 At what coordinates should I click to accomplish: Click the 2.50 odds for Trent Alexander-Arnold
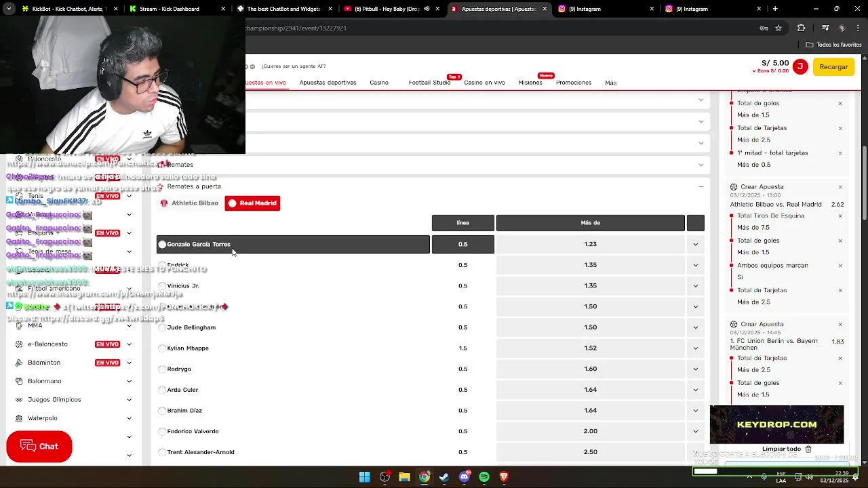coord(590,452)
